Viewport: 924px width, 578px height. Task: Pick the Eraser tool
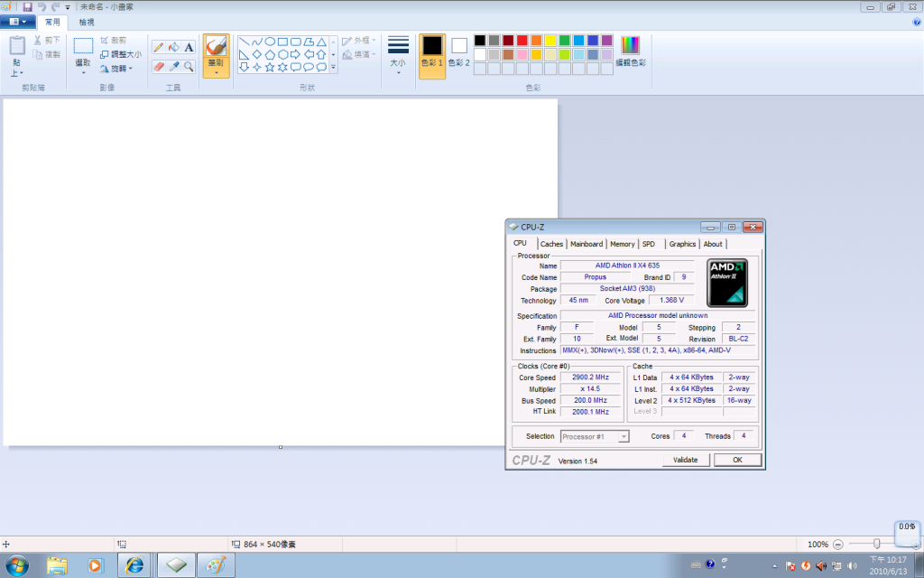pyautogui.click(x=158, y=66)
